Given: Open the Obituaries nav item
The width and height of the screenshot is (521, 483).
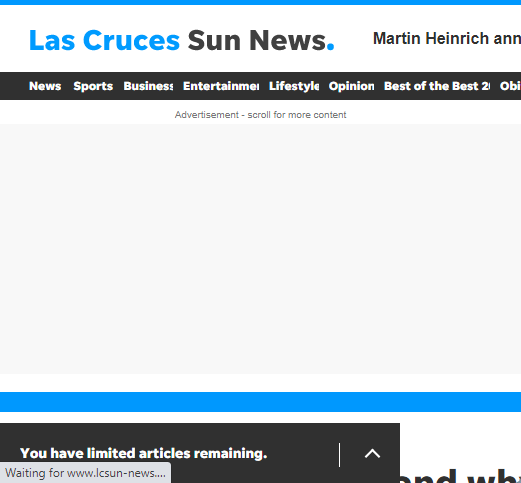Looking at the screenshot, I should tap(510, 86).
